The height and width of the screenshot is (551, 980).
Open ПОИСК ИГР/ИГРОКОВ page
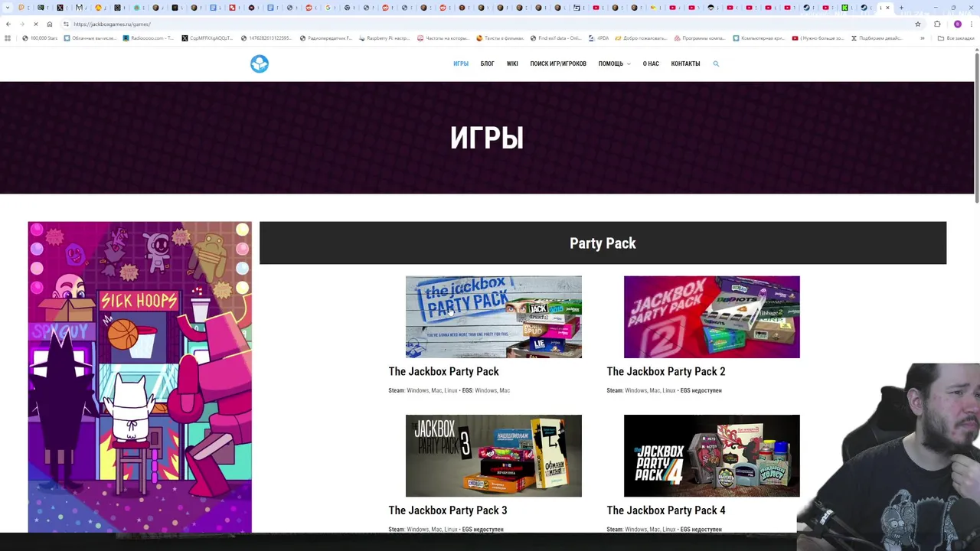[x=558, y=64]
